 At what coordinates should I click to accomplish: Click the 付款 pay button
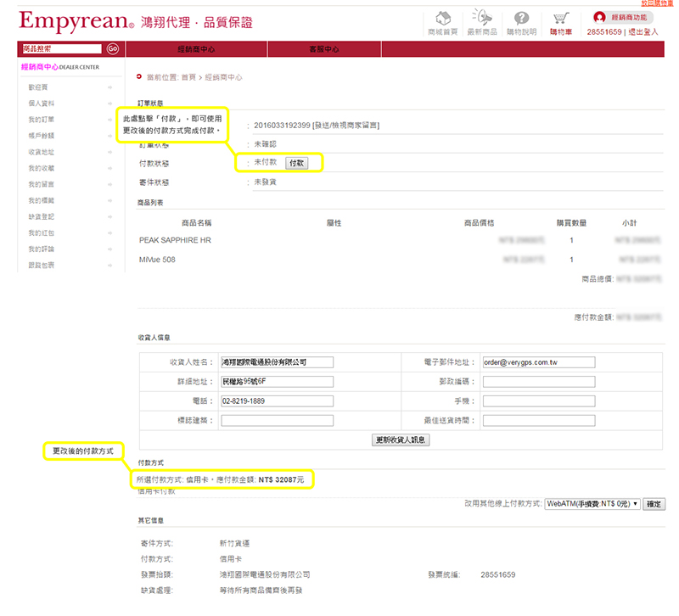click(296, 163)
